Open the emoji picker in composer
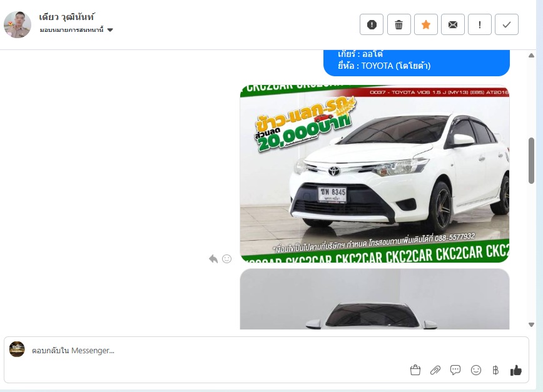 coord(476,370)
